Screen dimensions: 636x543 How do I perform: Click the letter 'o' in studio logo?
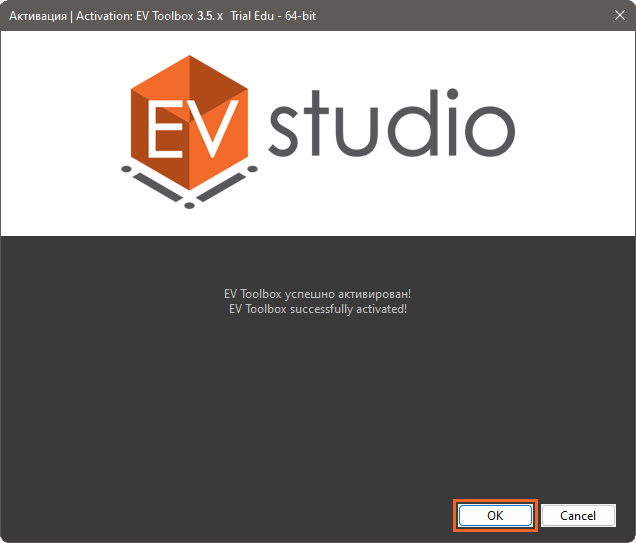[490, 131]
